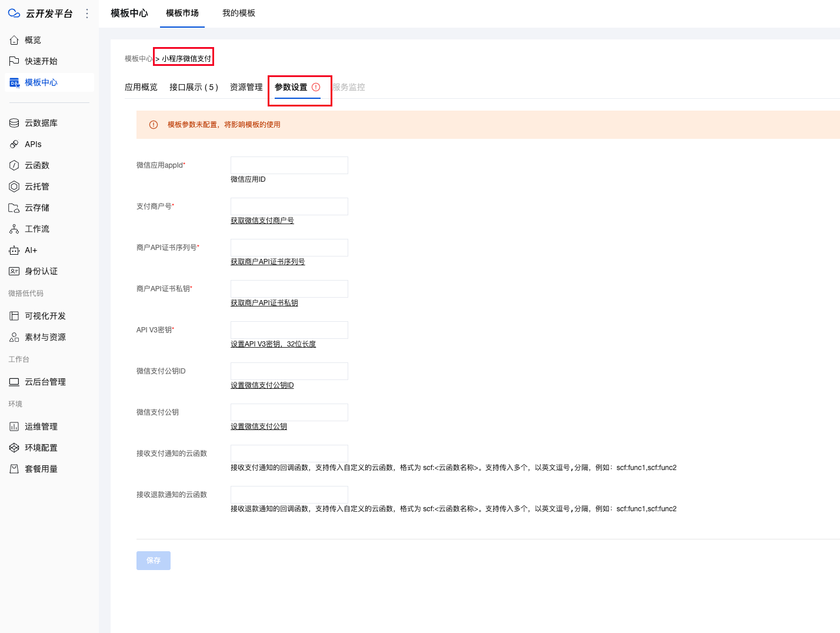The height and width of the screenshot is (633, 840).
Task: Select the 参数设置 tab
Action: tap(298, 87)
